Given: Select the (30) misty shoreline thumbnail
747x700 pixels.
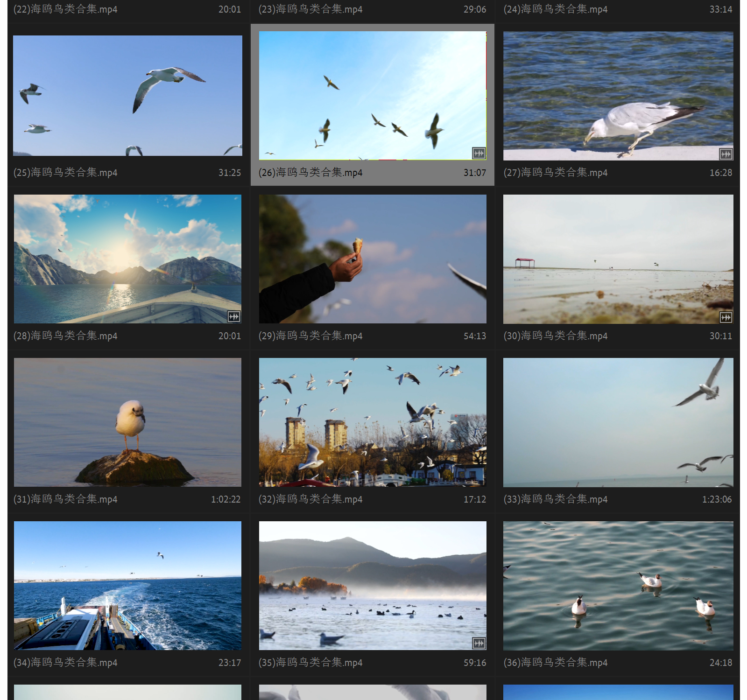Looking at the screenshot, I should pyautogui.click(x=618, y=259).
